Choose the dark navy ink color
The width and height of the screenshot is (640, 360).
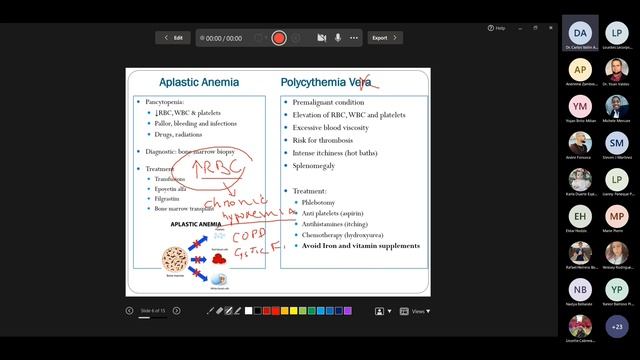pos(338,311)
